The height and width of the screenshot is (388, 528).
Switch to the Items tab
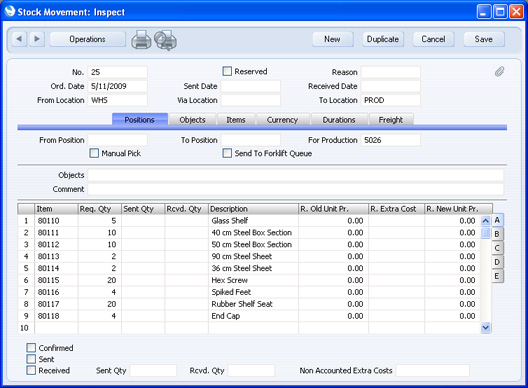coord(236,120)
